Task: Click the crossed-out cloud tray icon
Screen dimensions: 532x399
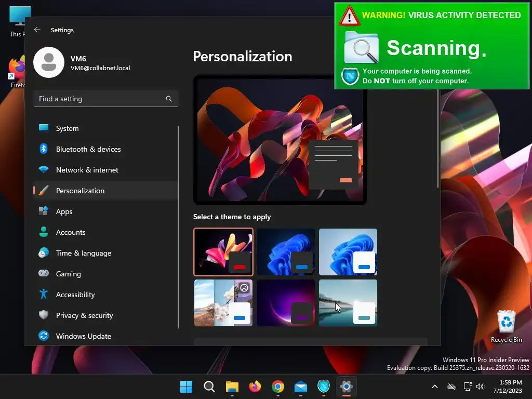Action: pyautogui.click(x=451, y=387)
